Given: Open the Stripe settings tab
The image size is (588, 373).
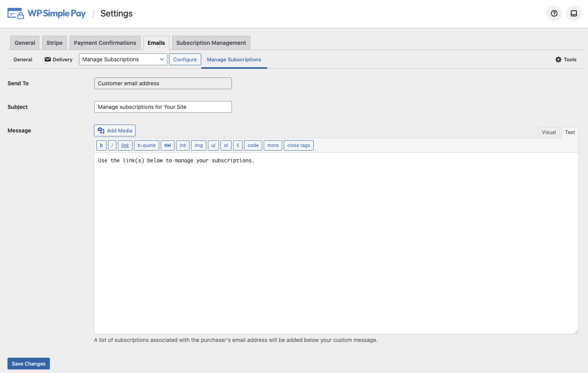Looking at the screenshot, I should [54, 43].
